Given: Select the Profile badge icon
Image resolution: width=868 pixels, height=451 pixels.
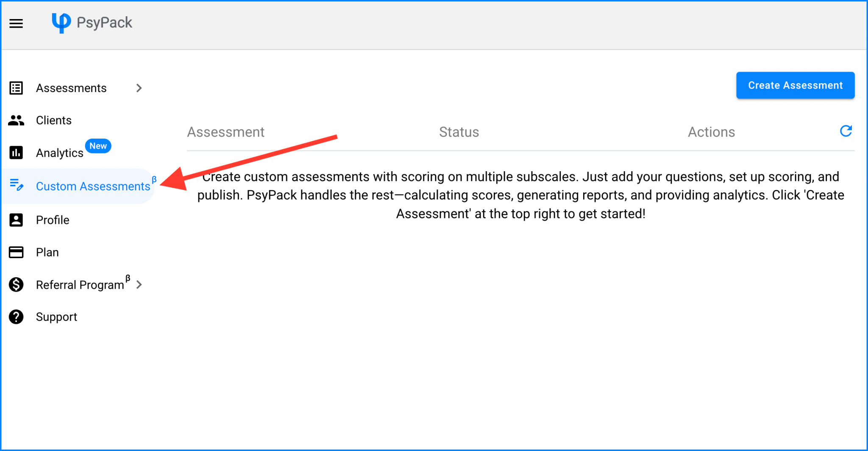Looking at the screenshot, I should [x=16, y=220].
